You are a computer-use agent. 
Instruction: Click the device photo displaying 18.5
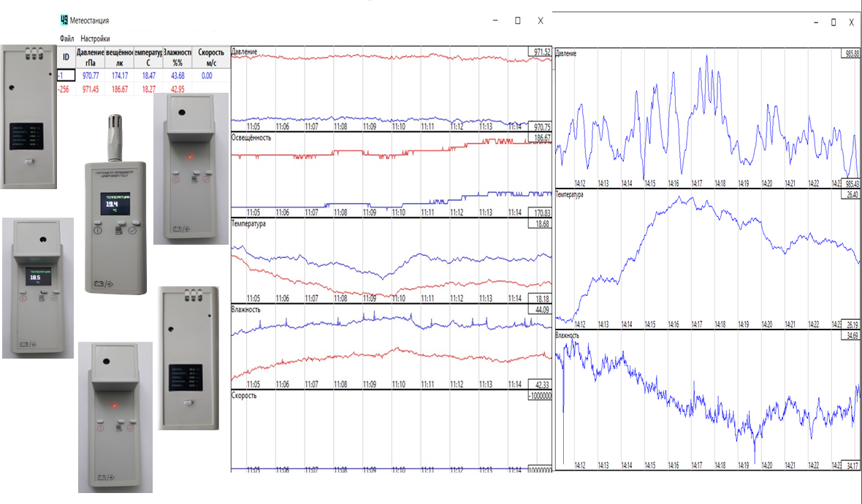pyautogui.click(x=37, y=288)
